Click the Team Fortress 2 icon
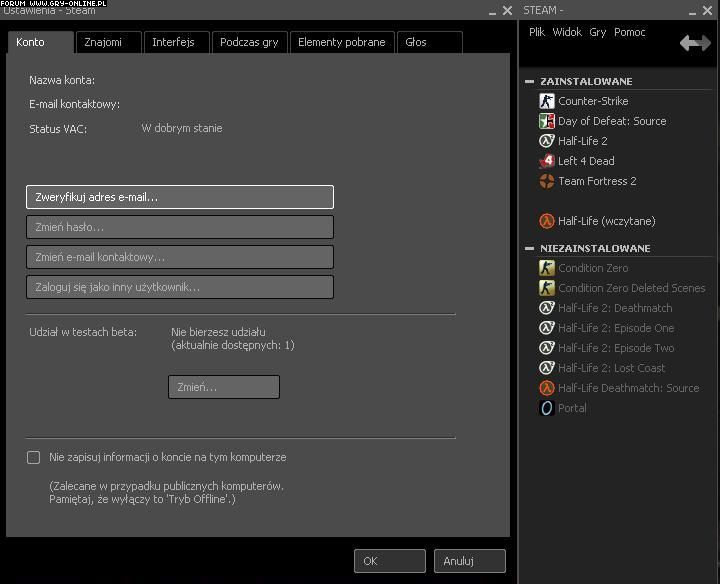Viewport: 720px width, 584px height. pyautogui.click(x=546, y=181)
